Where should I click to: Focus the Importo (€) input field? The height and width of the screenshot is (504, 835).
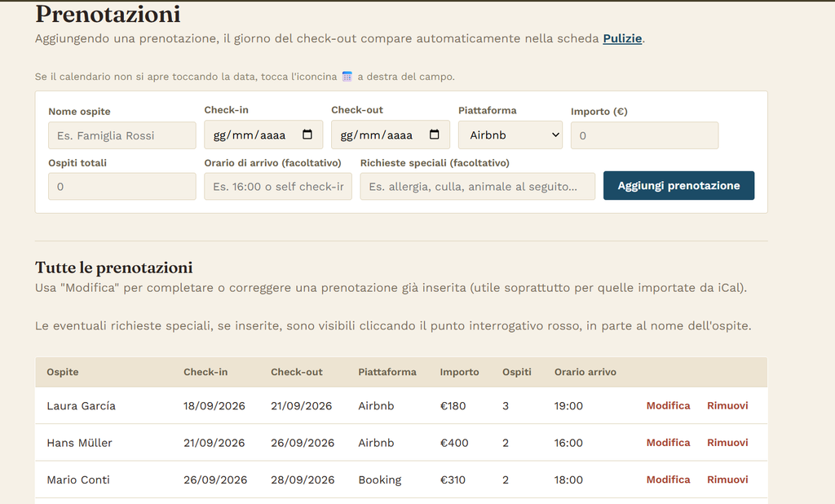(x=644, y=135)
